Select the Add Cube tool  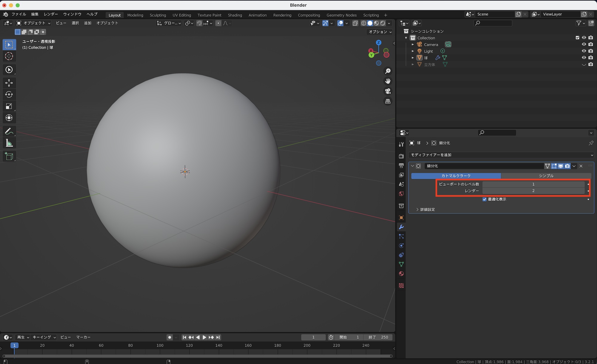(x=9, y=156)
